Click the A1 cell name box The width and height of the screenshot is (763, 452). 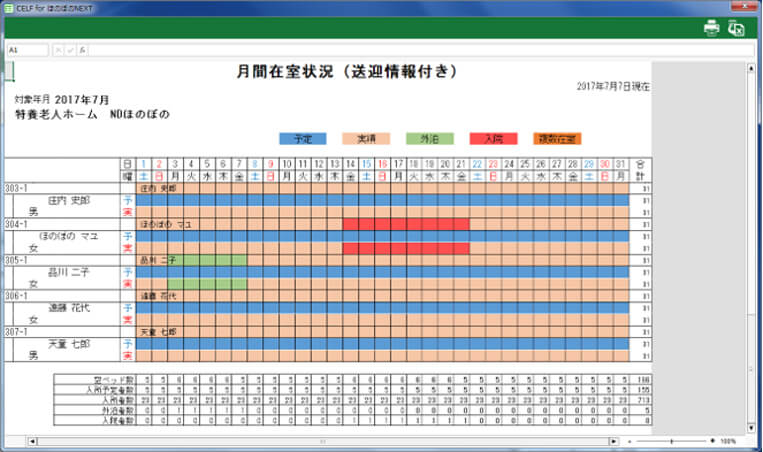tap(27, 50)
